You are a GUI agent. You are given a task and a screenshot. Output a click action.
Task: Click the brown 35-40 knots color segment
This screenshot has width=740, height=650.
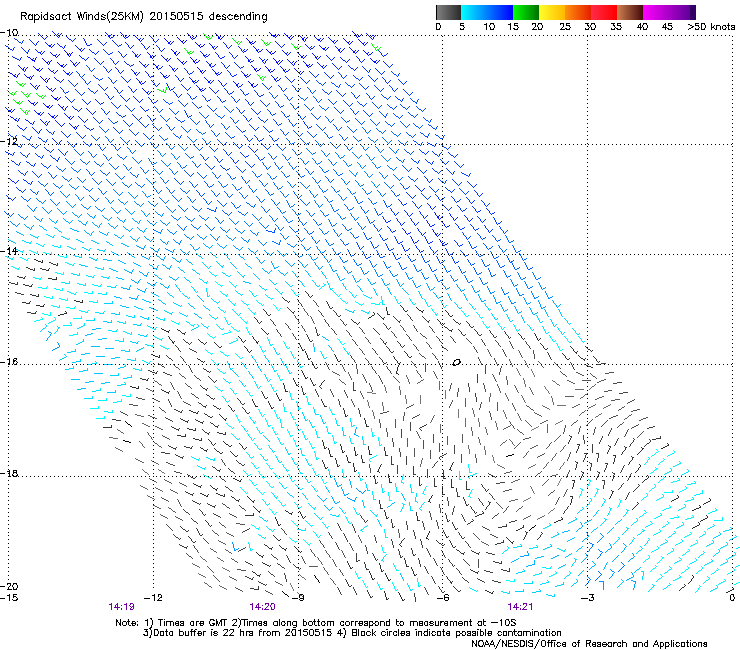(x=630, y=12)
